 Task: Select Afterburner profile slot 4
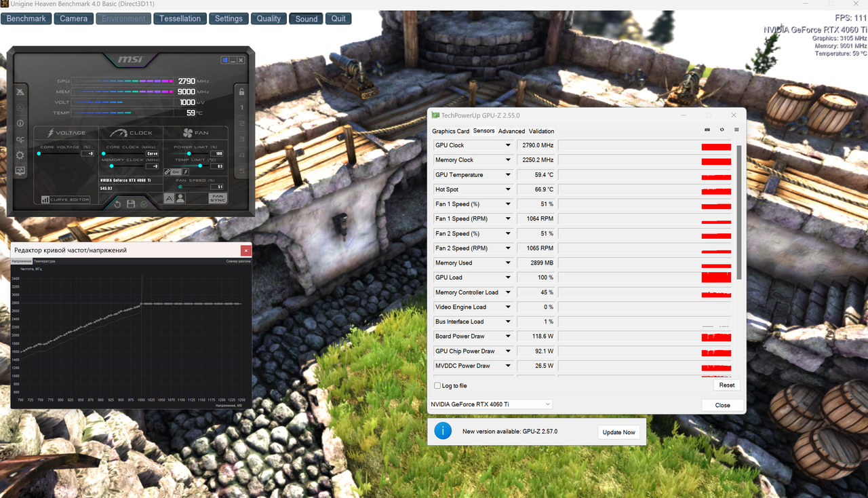tap(242, 155)
